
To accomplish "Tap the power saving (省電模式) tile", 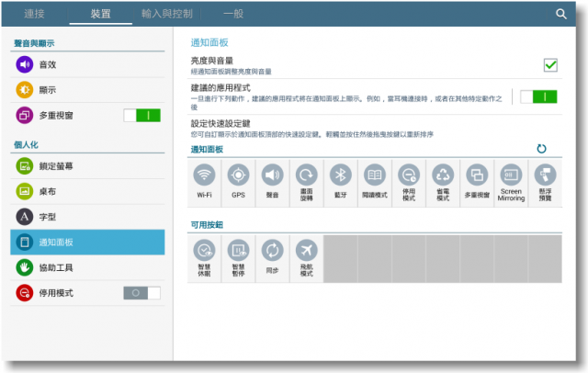I will [443, 181].
